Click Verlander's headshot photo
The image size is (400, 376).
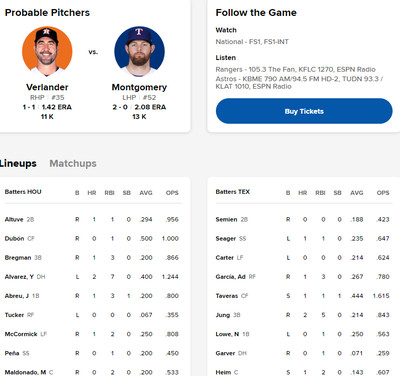point(47,52)
